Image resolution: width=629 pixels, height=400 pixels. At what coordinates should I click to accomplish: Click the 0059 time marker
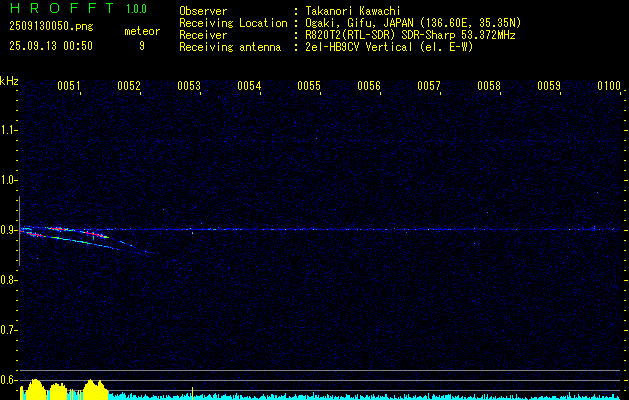click(x=549, y=86)
